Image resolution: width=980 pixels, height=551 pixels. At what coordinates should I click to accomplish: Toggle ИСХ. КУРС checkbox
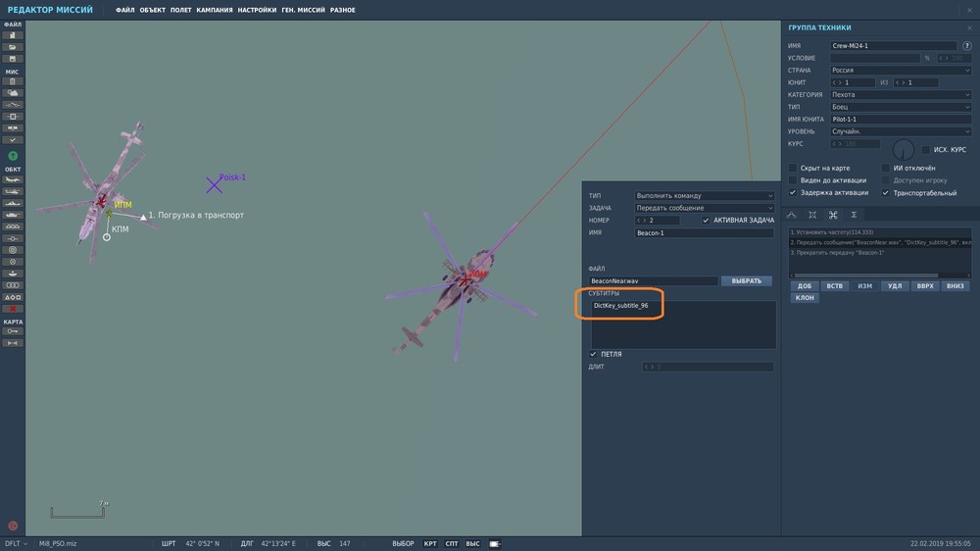(926, 149)
